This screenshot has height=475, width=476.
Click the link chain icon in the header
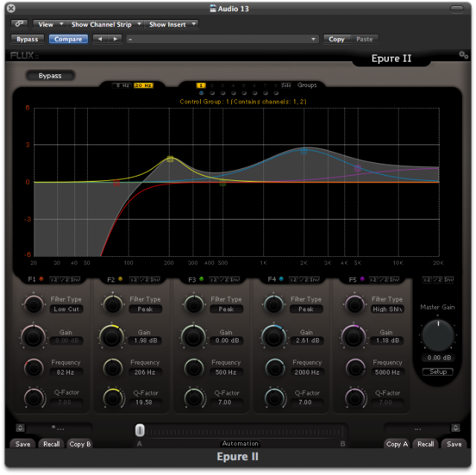(x=19, y=24)
